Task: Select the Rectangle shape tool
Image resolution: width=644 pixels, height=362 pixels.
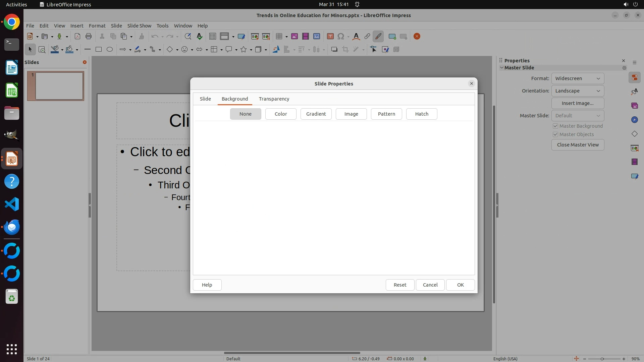Action: (x=99, y=50)
